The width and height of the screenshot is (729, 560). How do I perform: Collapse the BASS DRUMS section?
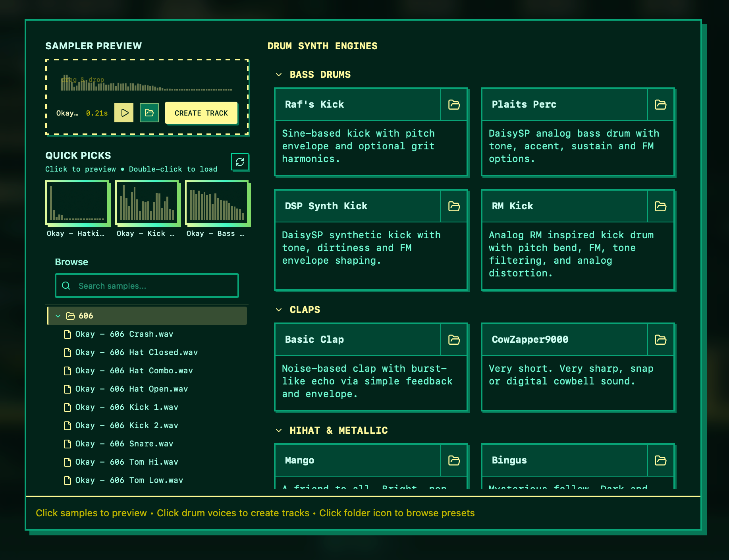tap(278, 74)
